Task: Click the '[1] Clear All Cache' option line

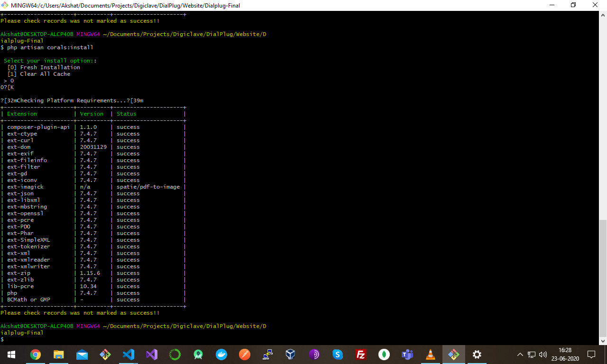Action: coord(39,74)
